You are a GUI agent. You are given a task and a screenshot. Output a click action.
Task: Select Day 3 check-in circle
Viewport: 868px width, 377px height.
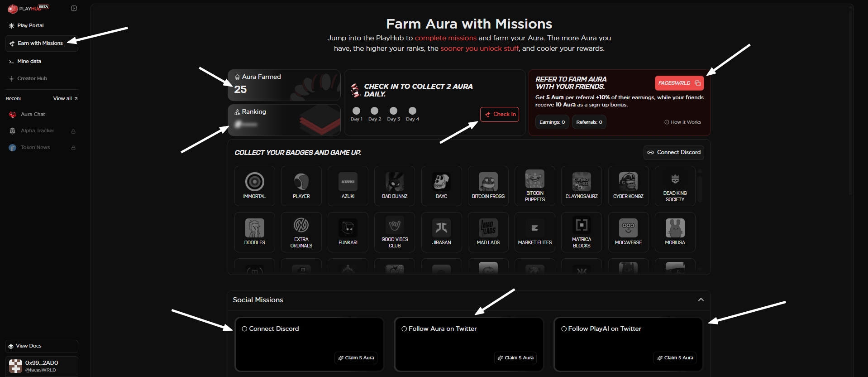pyautogui.click(x=394, y=111)
